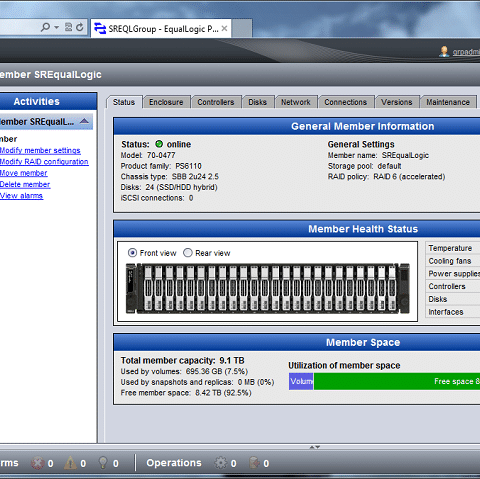Screen dimensions: 480x479
Task: Select Interfaces health status row
Action: [453, 312]
